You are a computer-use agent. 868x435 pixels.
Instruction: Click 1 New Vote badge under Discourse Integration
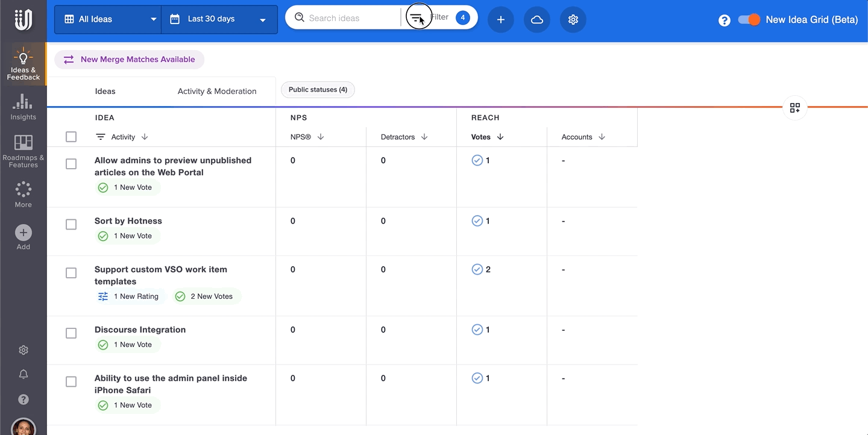click(128, 345)
